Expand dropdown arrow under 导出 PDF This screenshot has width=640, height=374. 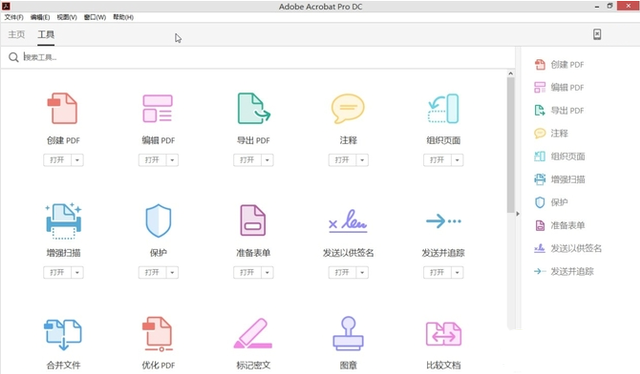(x=267, y=160)
